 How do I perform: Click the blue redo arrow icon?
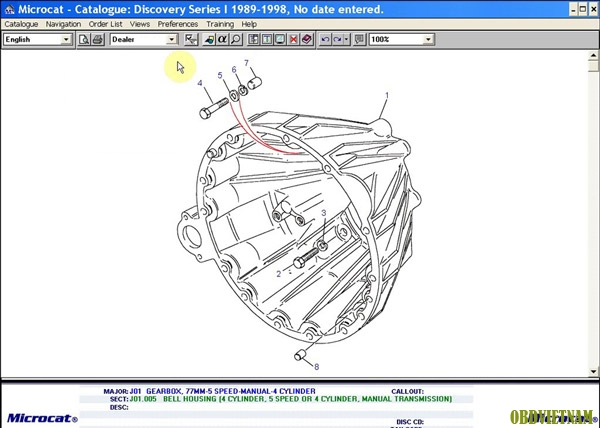click(x=338, y=39)
